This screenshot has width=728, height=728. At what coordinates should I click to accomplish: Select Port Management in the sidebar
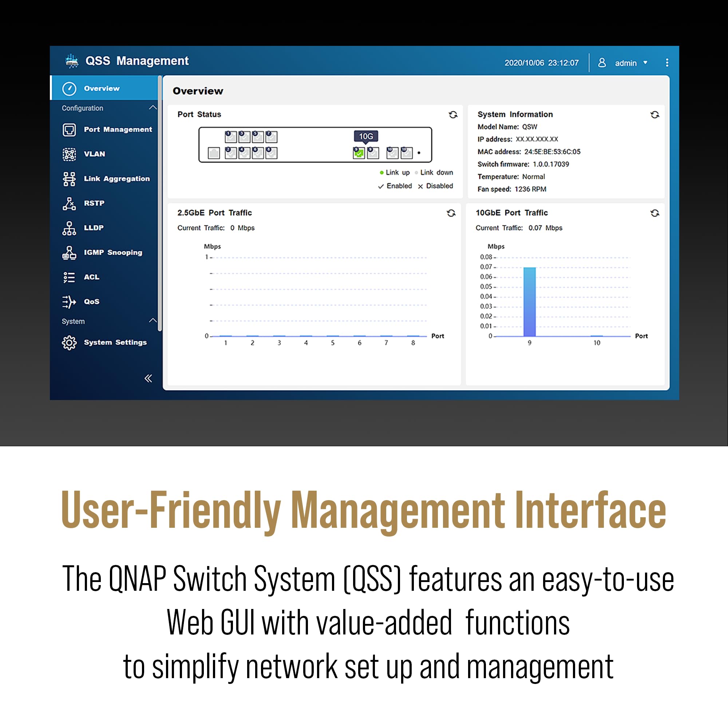tap(118, 129)
